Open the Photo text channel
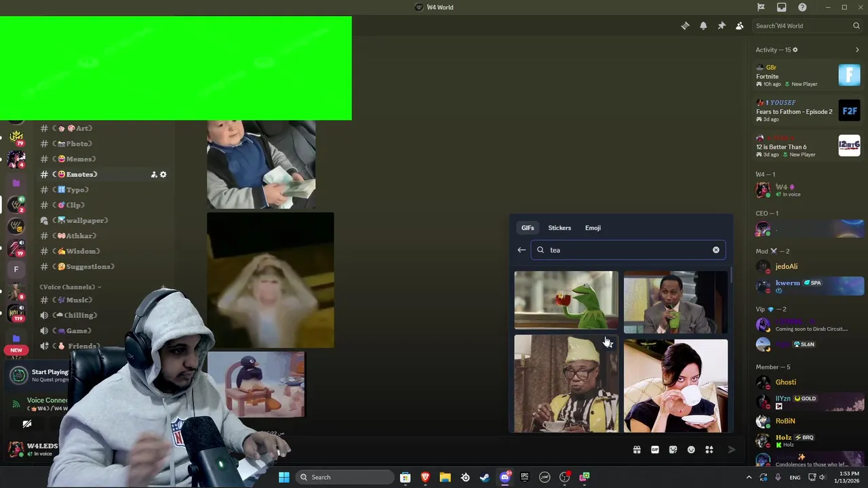 [104, 144]
